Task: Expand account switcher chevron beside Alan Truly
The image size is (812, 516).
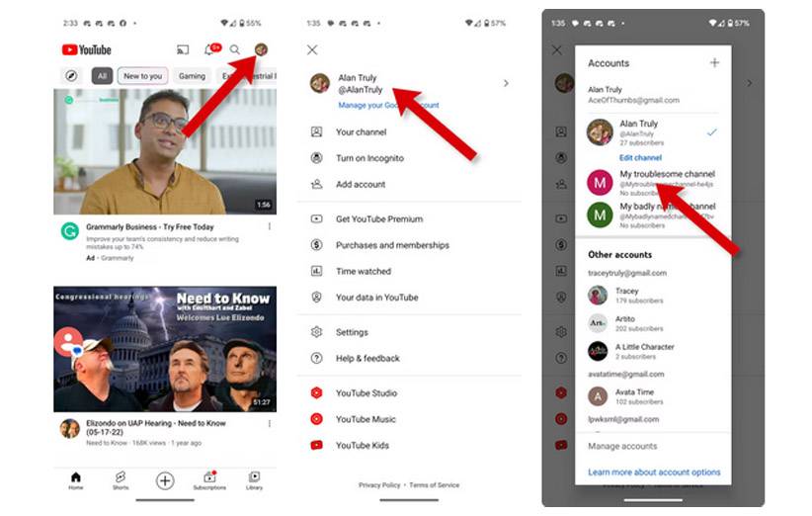Action: tap(506, 83)
